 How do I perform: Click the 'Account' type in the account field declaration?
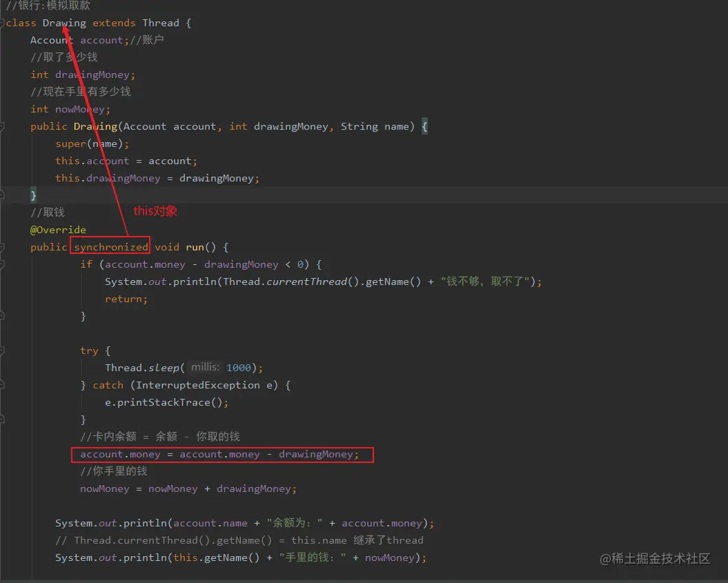[52, 40]
